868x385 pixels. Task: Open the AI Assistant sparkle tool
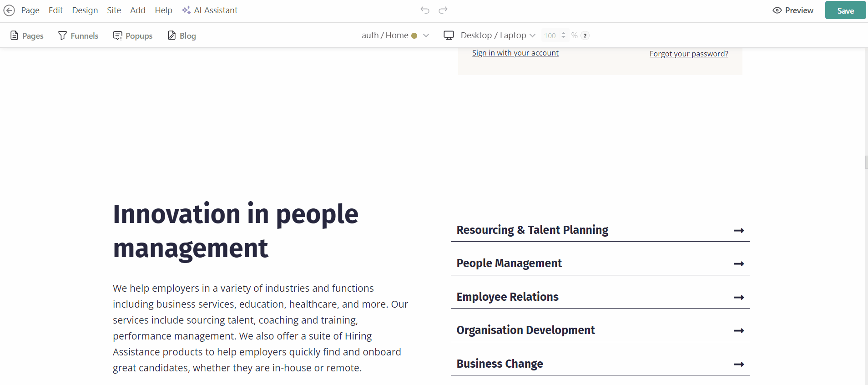click(x=210, y=10)
